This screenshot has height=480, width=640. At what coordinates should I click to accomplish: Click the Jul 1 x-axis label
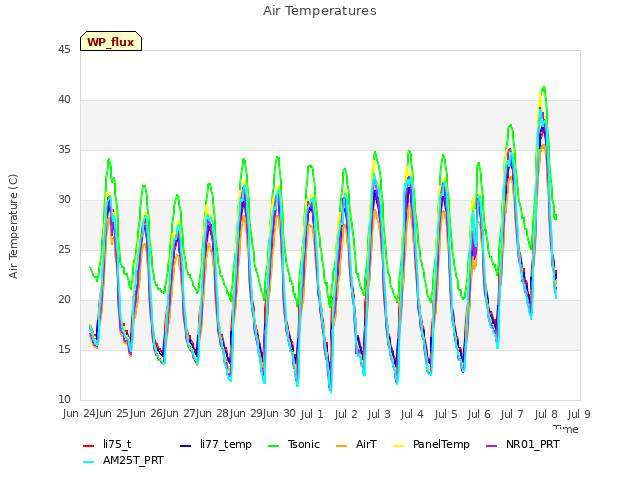[312, 414]
